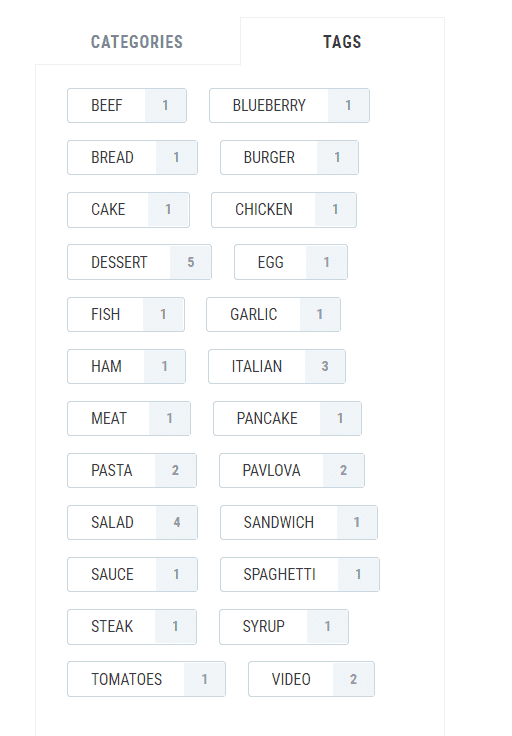512x736 pixels.
Task: Select the Bread tag
Action: [x=132, y=158]
